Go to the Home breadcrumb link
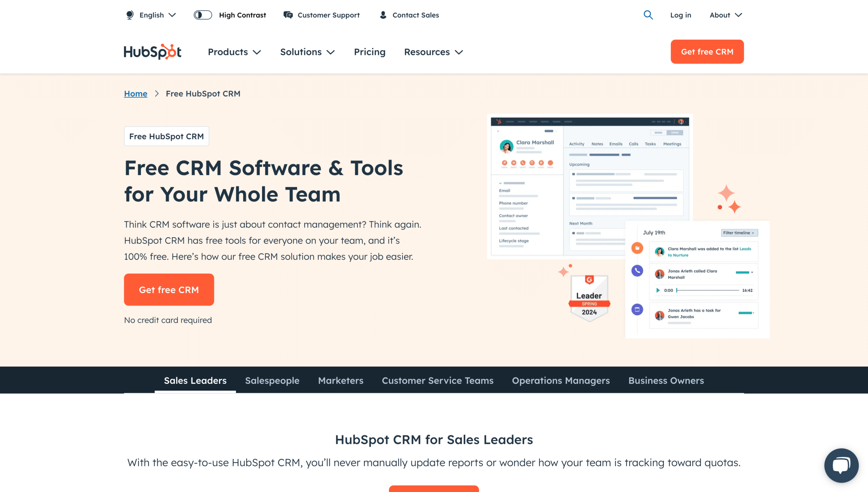 [136, 94]
